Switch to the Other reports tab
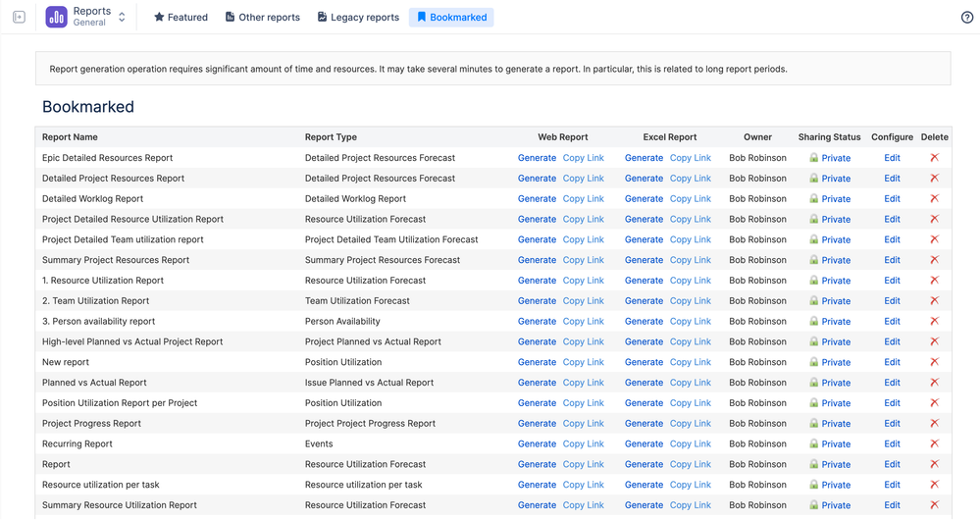The height and width of the screenshot is (520, 980). pyautogui.click(x=263, y=18)
